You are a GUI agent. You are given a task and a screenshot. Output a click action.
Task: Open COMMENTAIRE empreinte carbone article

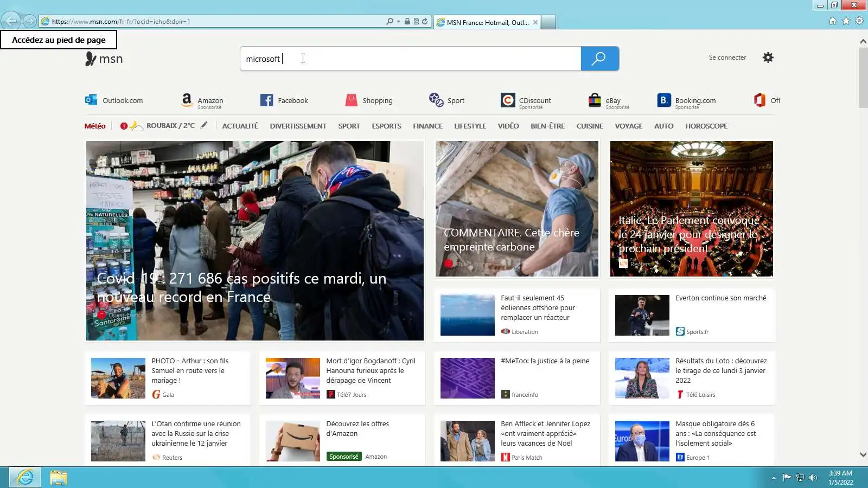[x=516, y=209]
